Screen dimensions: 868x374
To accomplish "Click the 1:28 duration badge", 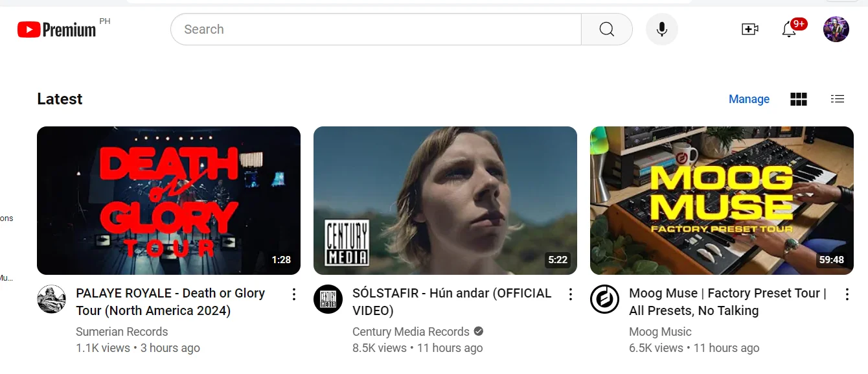I will pyautogui.click(x=281, y=260).
